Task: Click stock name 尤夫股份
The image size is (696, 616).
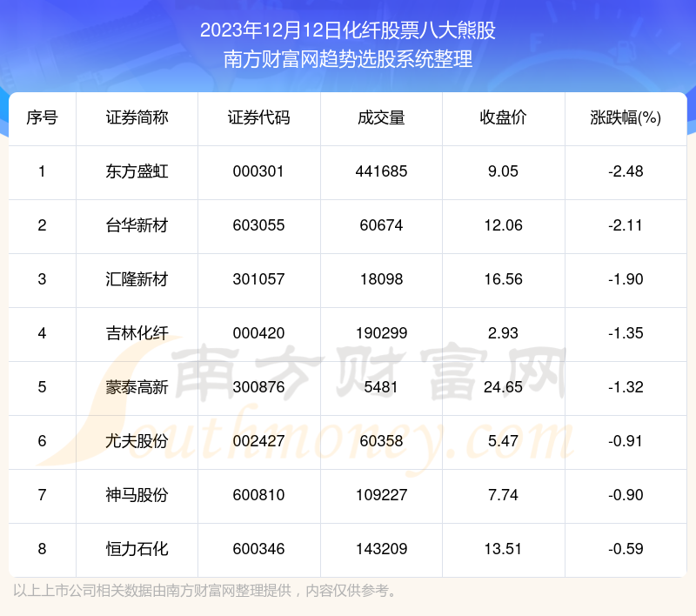Action: 137,441
